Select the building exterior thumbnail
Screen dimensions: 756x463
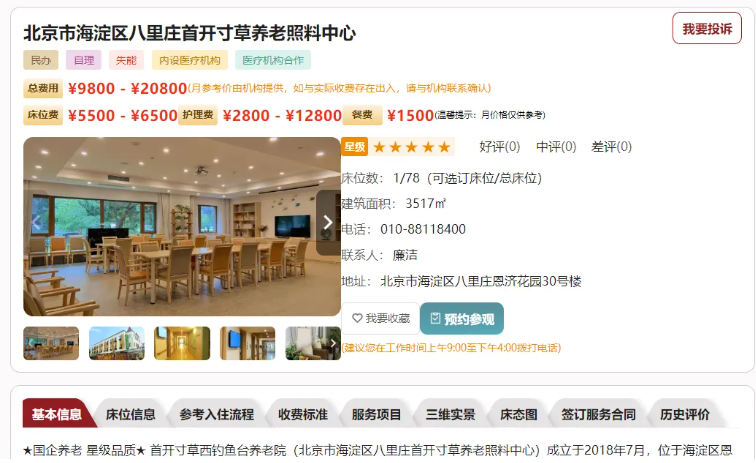coord(117,343)
